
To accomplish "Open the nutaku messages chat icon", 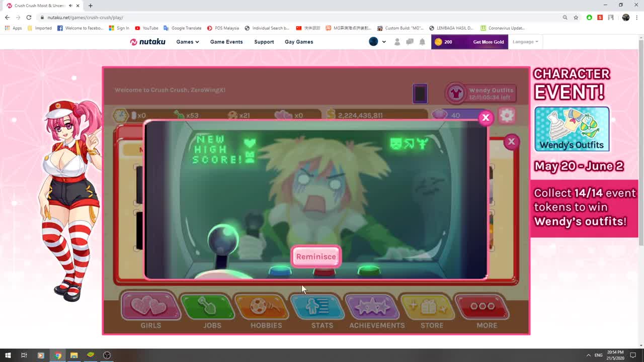I will pos(410,42).
